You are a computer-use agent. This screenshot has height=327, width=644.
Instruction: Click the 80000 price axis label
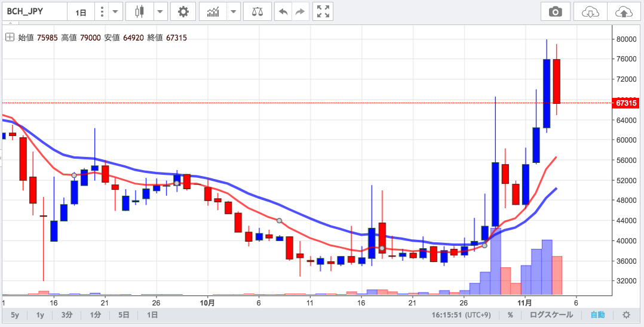point(625,39)
